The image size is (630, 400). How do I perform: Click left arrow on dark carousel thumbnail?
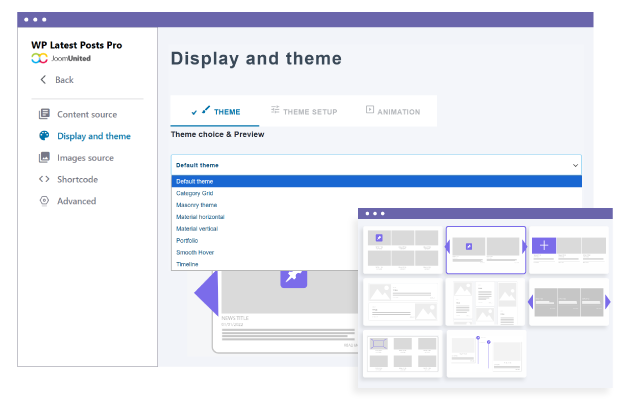[x=530, y=302]
